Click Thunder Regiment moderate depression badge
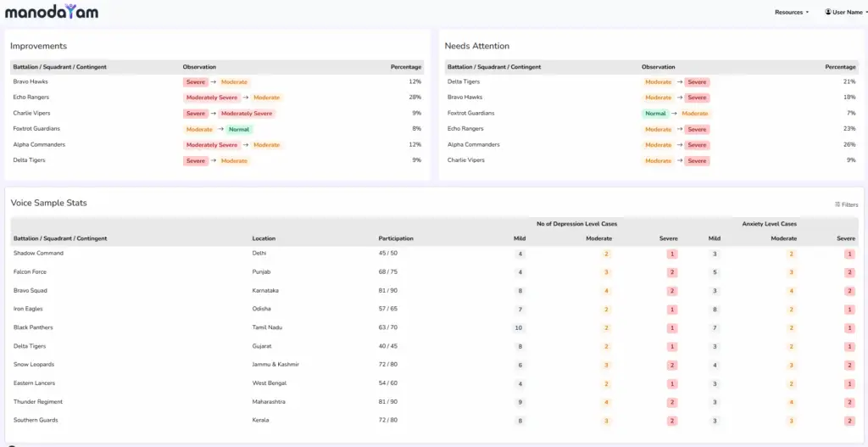868x447 pixels. (x=606, y=402)
